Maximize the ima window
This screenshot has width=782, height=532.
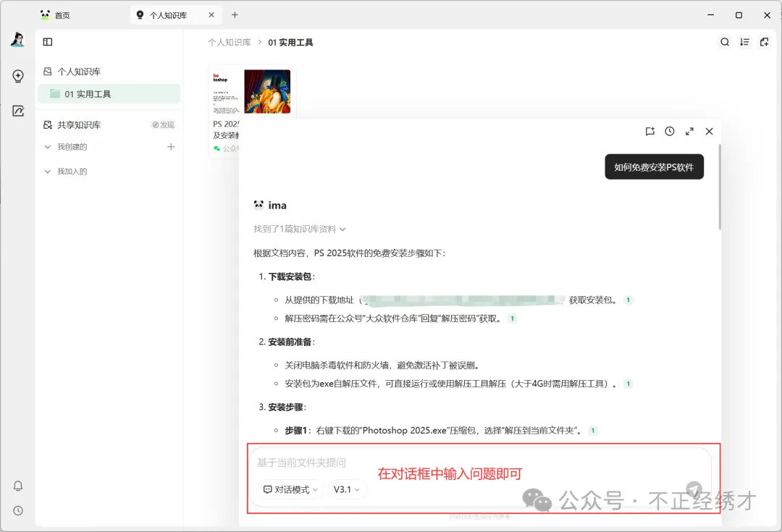pos(739,15)
